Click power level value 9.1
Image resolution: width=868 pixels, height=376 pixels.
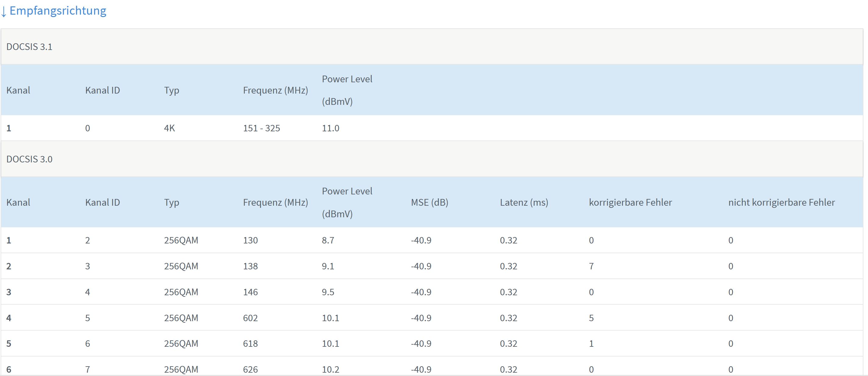click(328, 267)
